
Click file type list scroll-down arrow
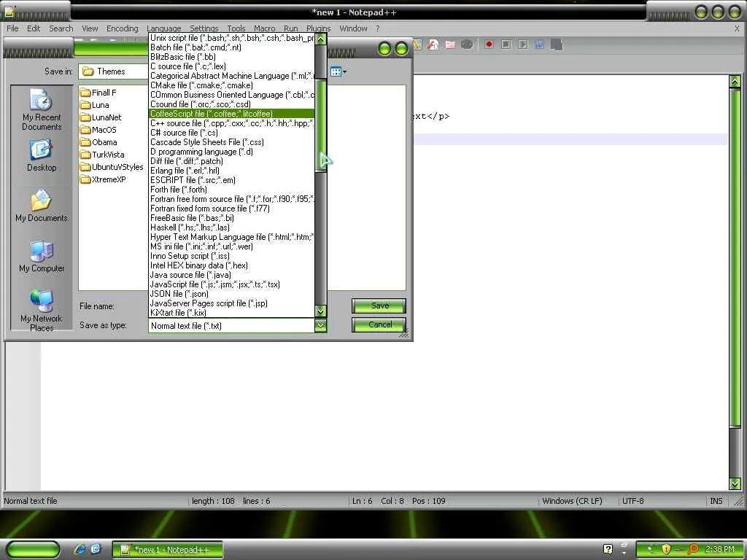321,311
